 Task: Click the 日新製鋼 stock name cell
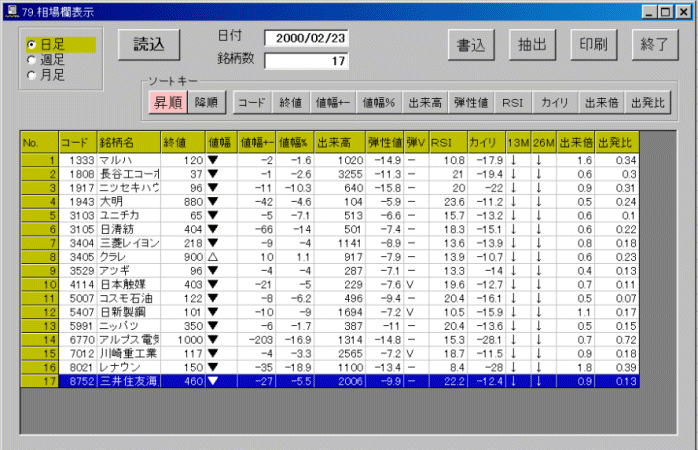(129, 312)
